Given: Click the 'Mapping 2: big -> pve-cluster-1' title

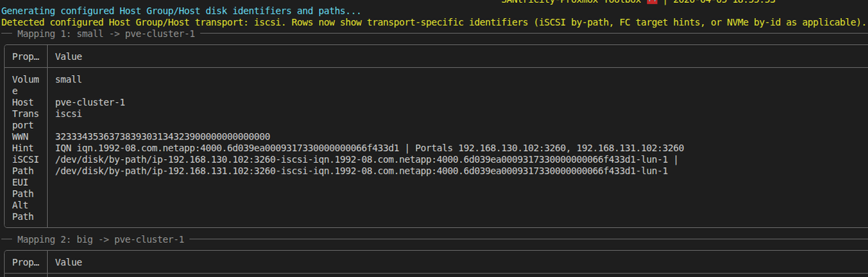Looking at the screenshot, I should (101, 239).
